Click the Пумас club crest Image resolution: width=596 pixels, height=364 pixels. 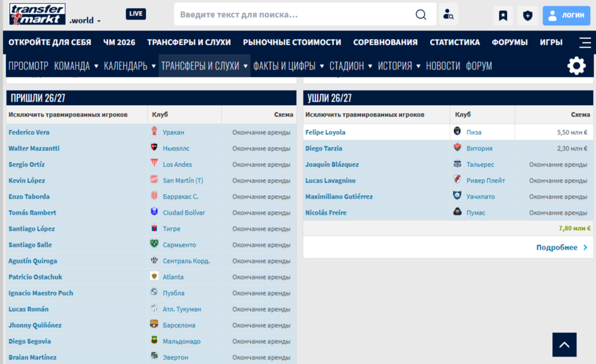[457, 212]
